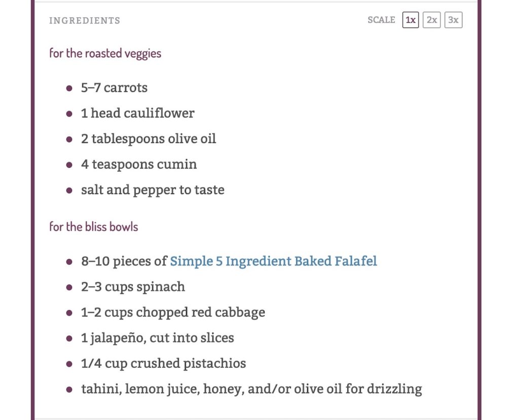
Task: Click the SCALE label
Action: 381,20
